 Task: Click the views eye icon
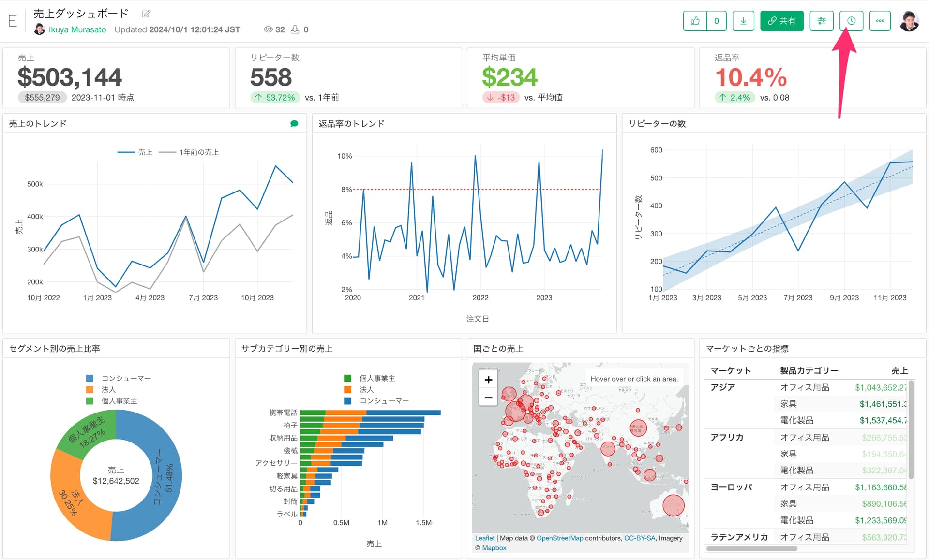pyautogui.click(x=268, y=29)
